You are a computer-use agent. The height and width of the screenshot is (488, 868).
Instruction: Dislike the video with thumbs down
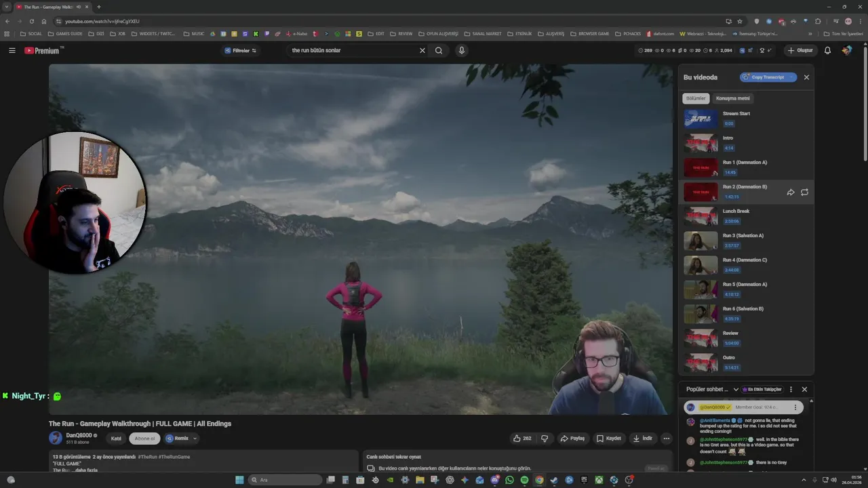coord(545,439)
